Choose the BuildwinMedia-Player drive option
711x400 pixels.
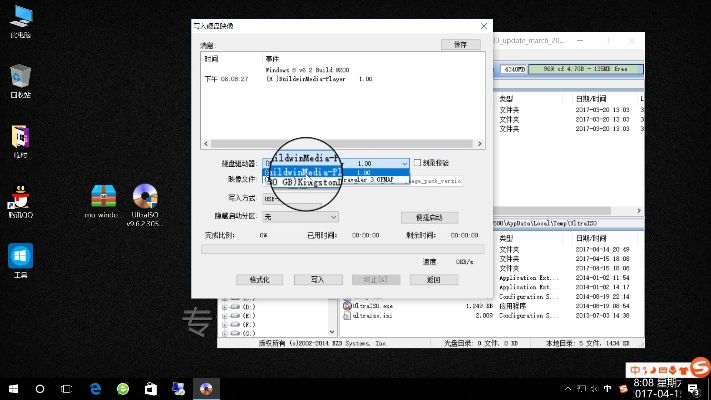(x=336, y=172)
